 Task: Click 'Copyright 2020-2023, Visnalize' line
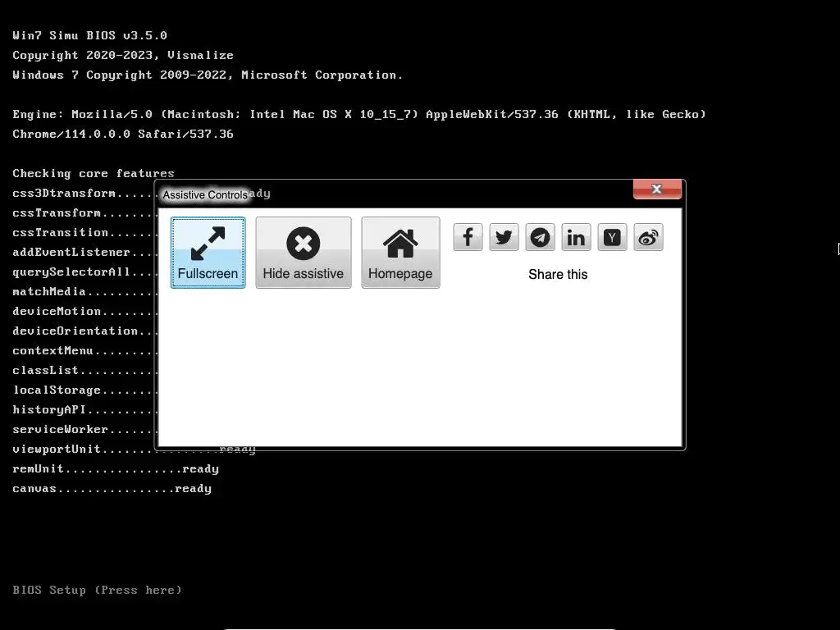click(123, 55)
